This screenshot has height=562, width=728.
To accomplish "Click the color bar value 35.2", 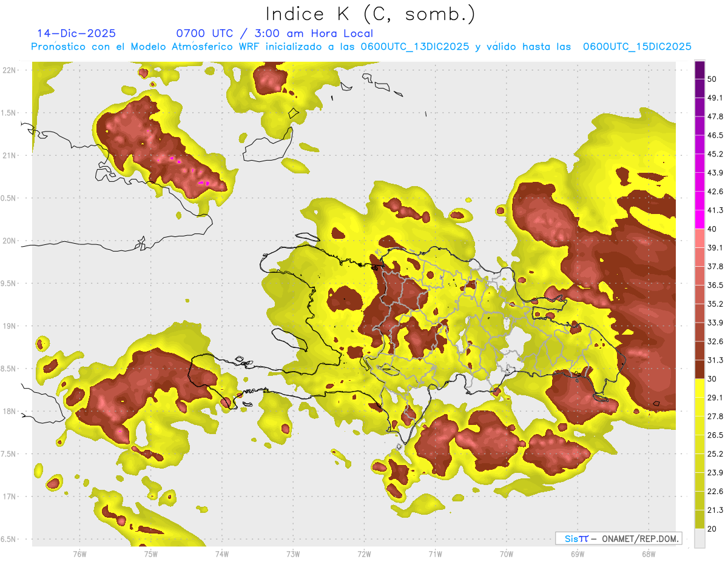I will point(715,304).
